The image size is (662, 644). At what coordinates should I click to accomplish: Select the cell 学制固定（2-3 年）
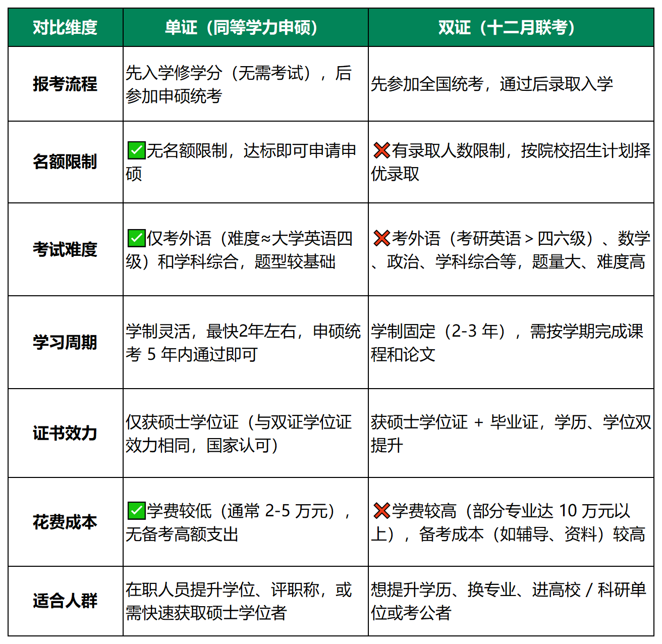(x=511, y=342)
